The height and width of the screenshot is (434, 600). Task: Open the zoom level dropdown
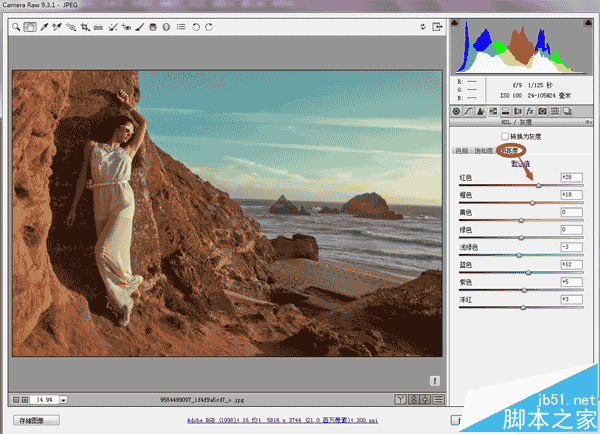(x=64, y=400)
